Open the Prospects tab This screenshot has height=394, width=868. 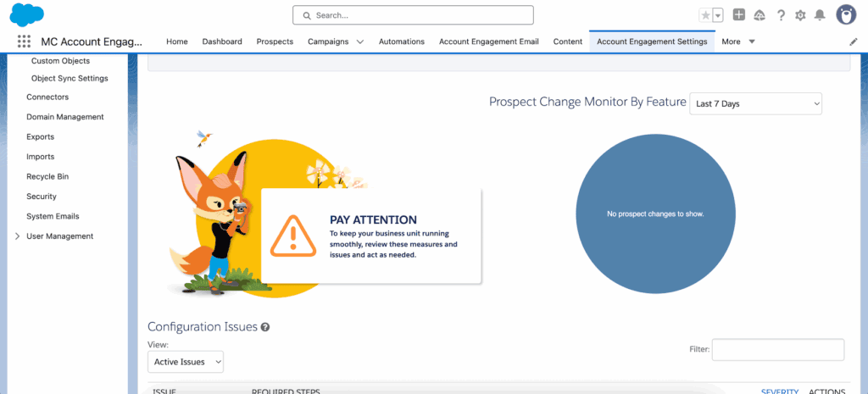click(x=275, y=42)
